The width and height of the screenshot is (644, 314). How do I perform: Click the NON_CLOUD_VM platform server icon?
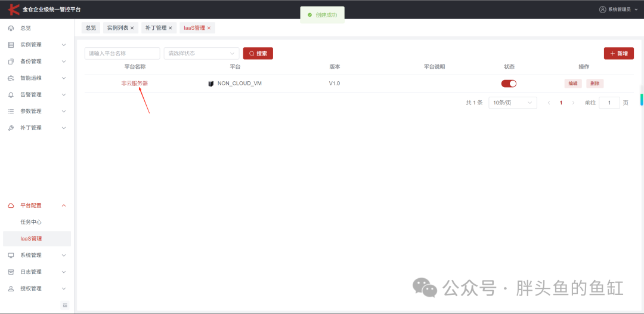(210, 84)
